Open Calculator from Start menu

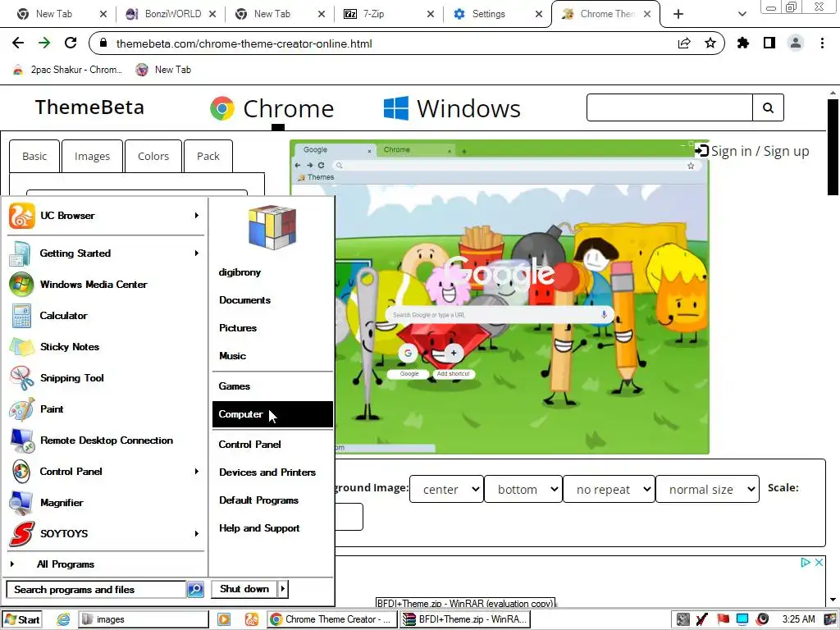pos(105,316)
